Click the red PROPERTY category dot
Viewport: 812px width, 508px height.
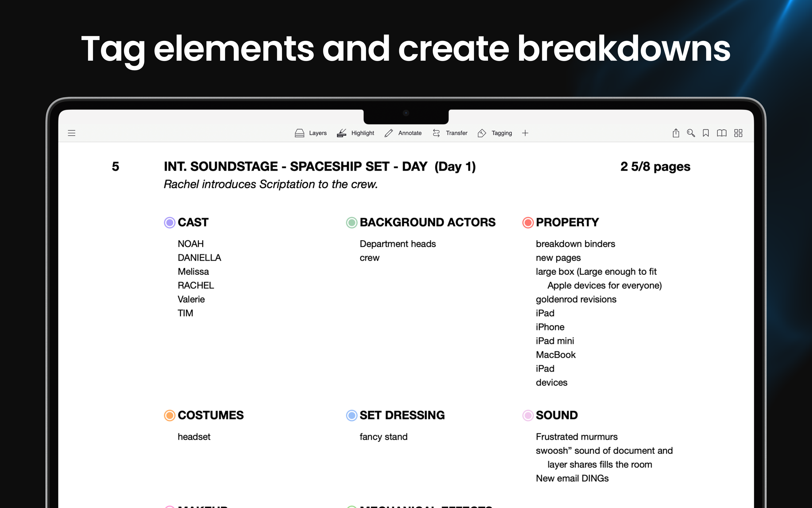pos(528,222)
